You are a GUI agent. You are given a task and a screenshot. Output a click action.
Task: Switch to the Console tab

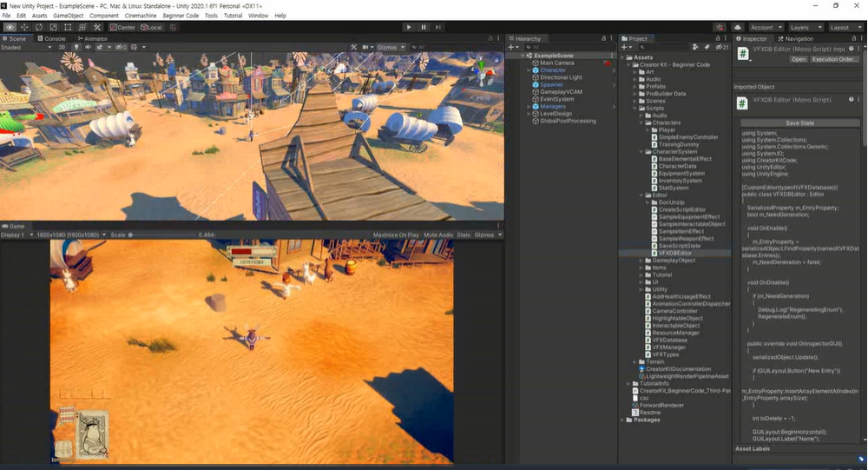coord(52,39)
